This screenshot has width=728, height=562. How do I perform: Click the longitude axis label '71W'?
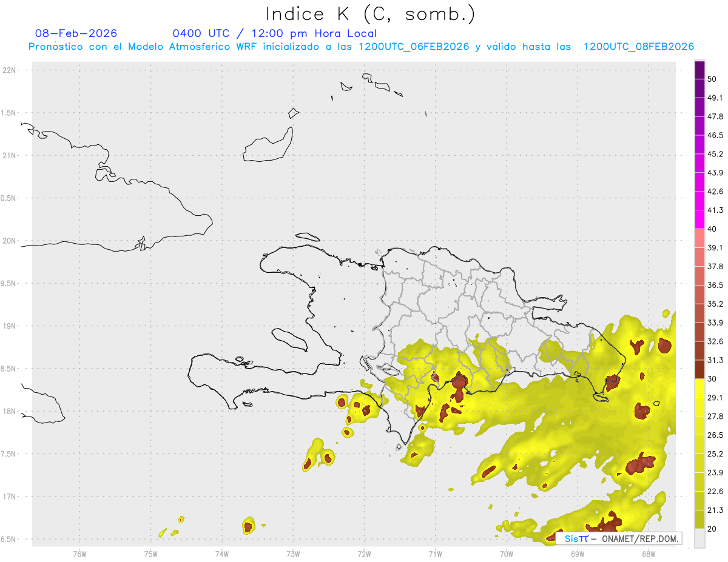[435, 554]
